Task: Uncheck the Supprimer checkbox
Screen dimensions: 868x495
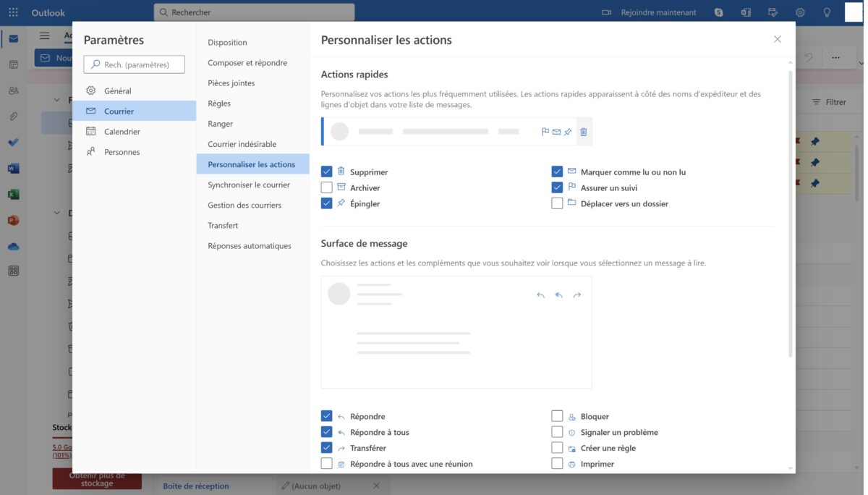Action: tap(326, 172)
